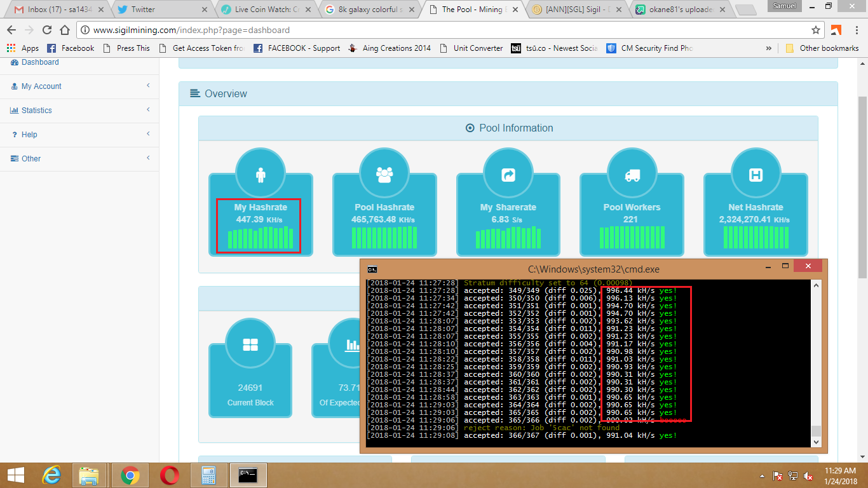Go to the browser home page
This screenshot has height=488, width=868.
pos(65,30)
